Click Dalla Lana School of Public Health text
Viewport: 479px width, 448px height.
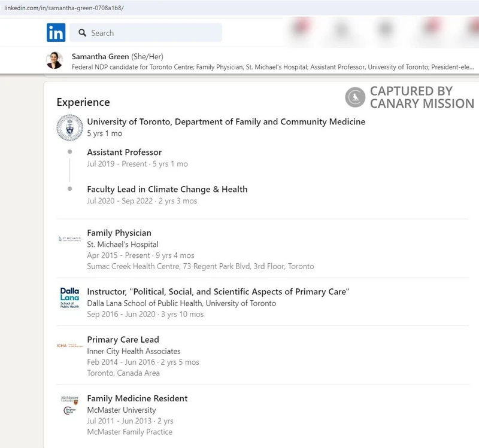[181, 303]
